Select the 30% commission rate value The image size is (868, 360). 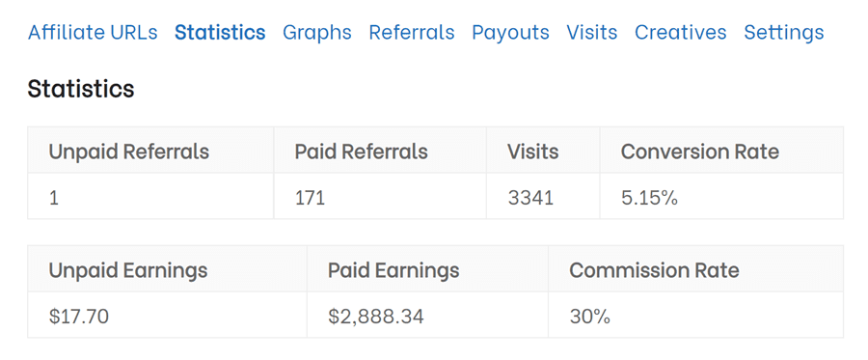(589, 317)
